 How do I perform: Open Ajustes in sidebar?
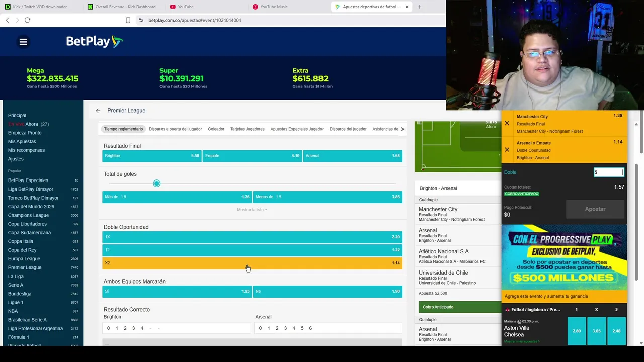[x=16, y=159]
